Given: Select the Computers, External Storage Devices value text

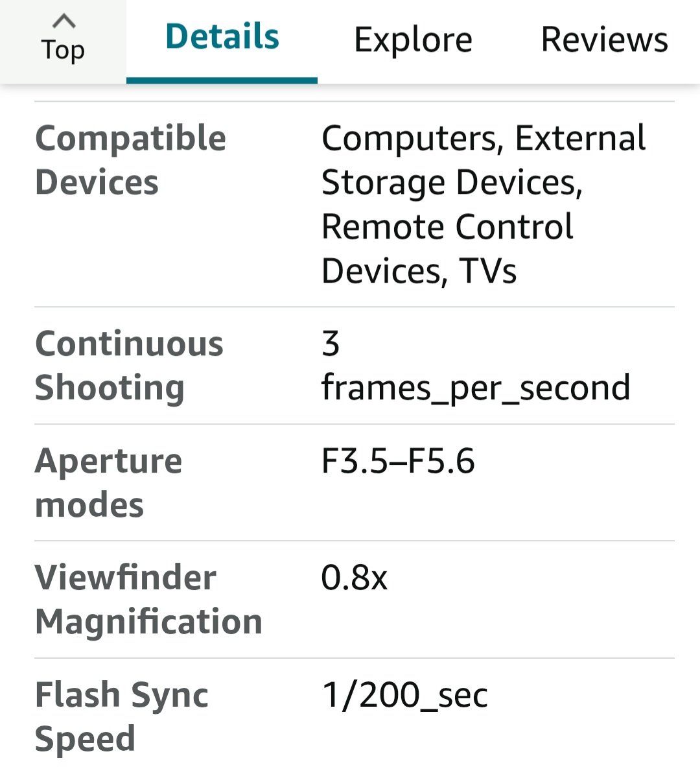Looking at the screenshot, I should click(484, 160).
